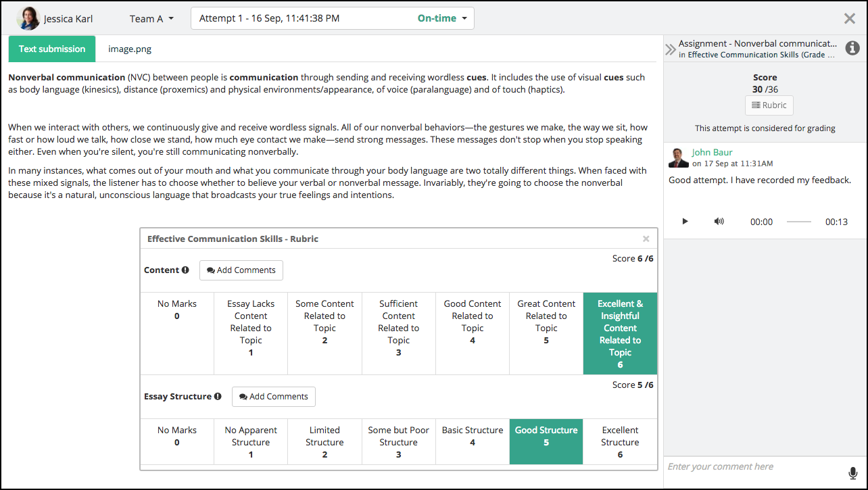Click the Assignment - Nonverbal communication title
The height and width of the screenshot is (490, 868).
point(758,43)
